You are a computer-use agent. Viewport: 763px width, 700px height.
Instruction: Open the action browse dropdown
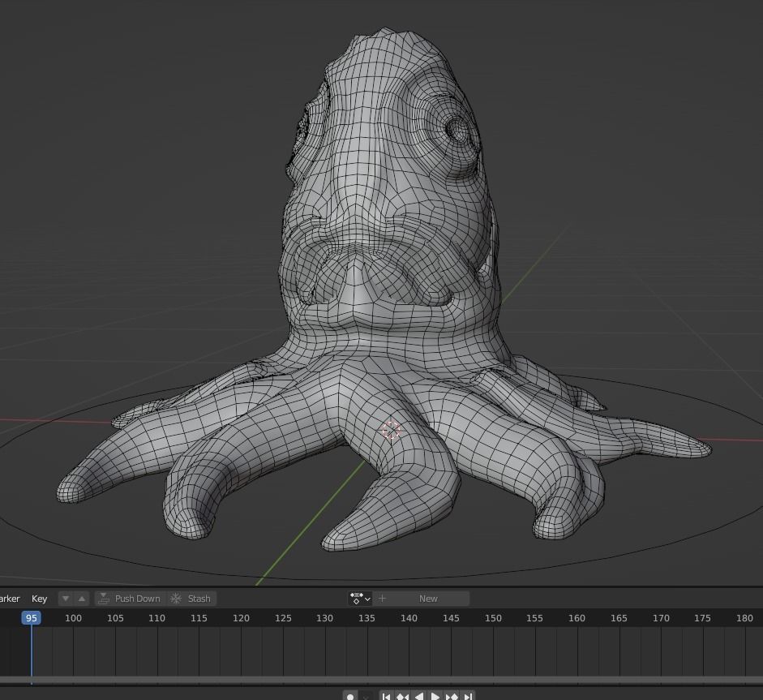(x=360, y=599)
